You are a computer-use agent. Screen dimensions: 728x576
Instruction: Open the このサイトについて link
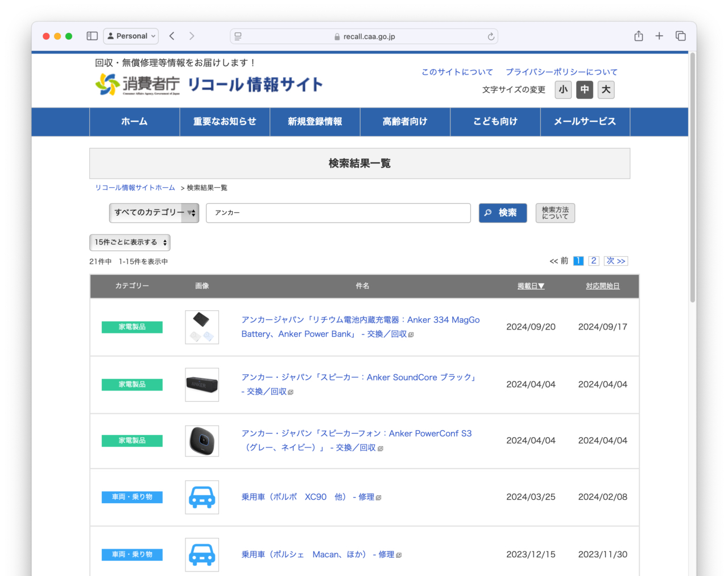pyautogui.click(x=457, y=72)
